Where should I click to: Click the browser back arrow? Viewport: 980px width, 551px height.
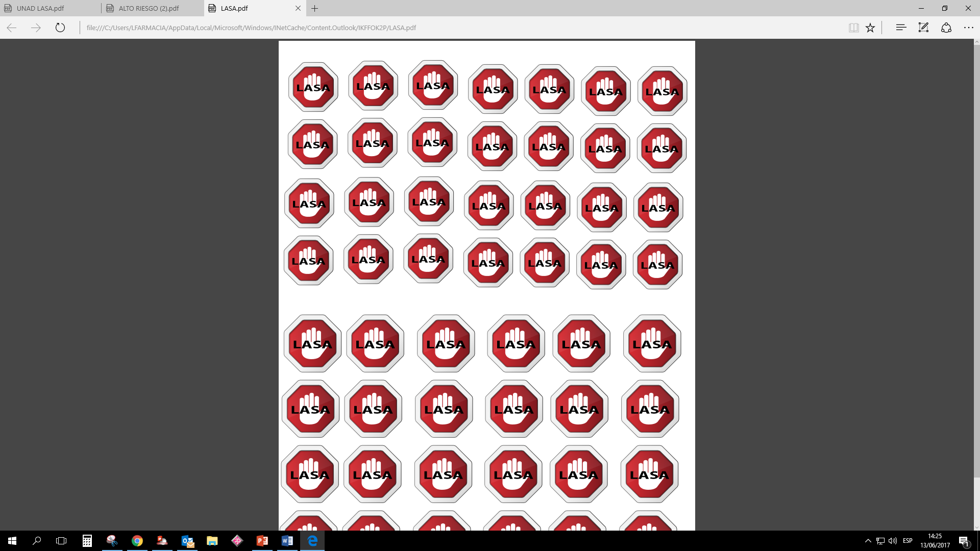point(12,28)
